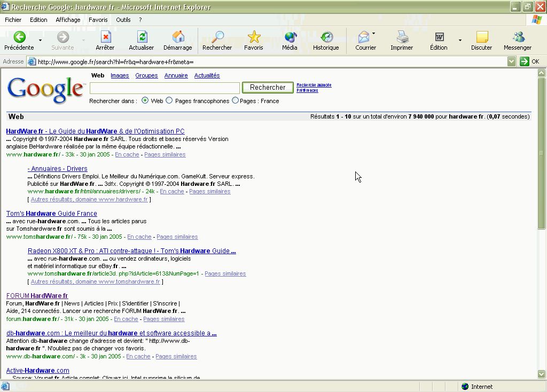Open db-hardware.com result link

pyautogui.click(x=111, y=333)
